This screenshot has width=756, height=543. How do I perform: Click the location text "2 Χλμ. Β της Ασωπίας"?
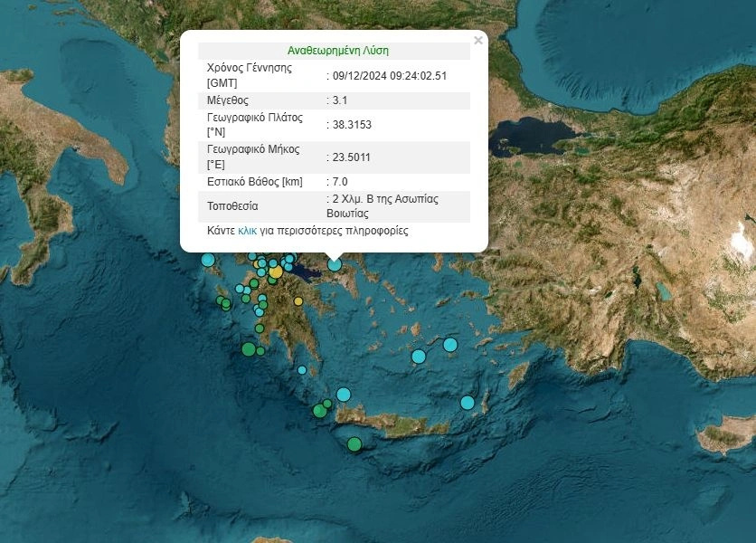click(385, 199)
